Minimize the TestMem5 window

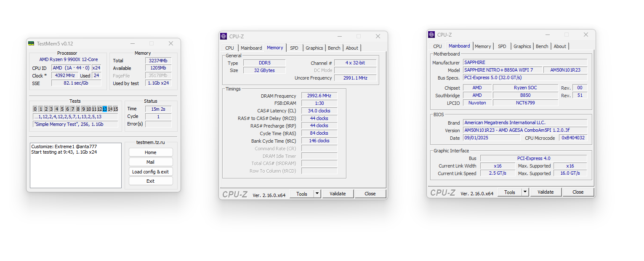[133, 43]
